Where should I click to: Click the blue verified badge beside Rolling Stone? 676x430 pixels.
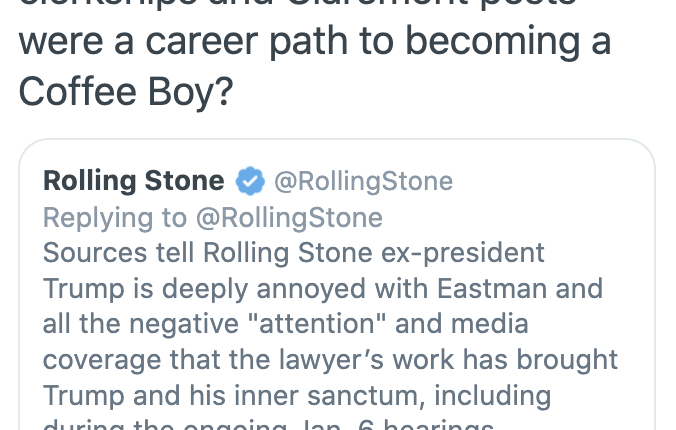250,181
